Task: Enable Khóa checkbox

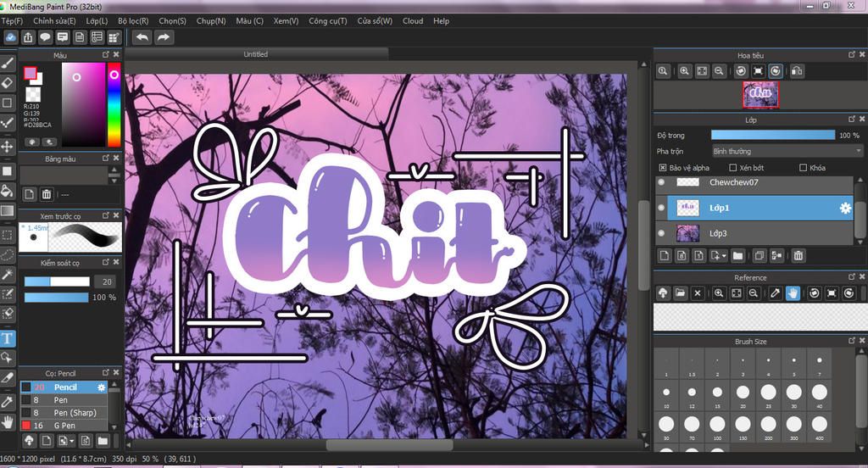Action: click(804, 168)
